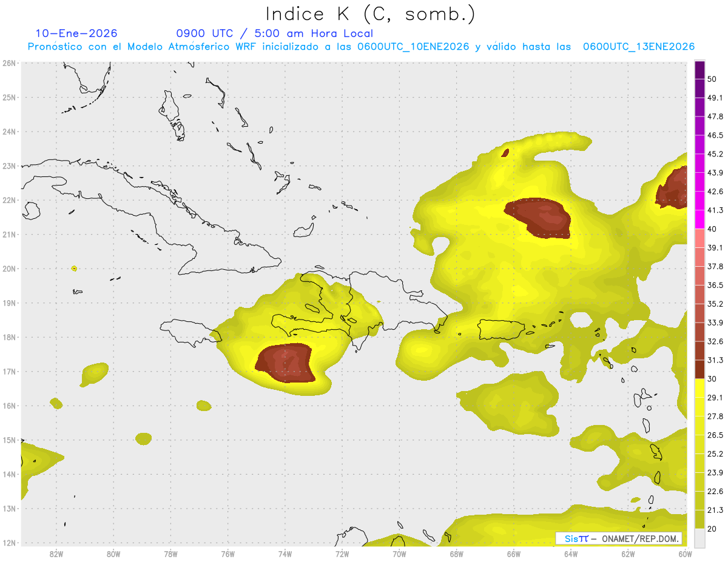This screenshot has height=562, width=728.
Task: Click the color bar label '36.5'
Action: click(x=715, y=285)
